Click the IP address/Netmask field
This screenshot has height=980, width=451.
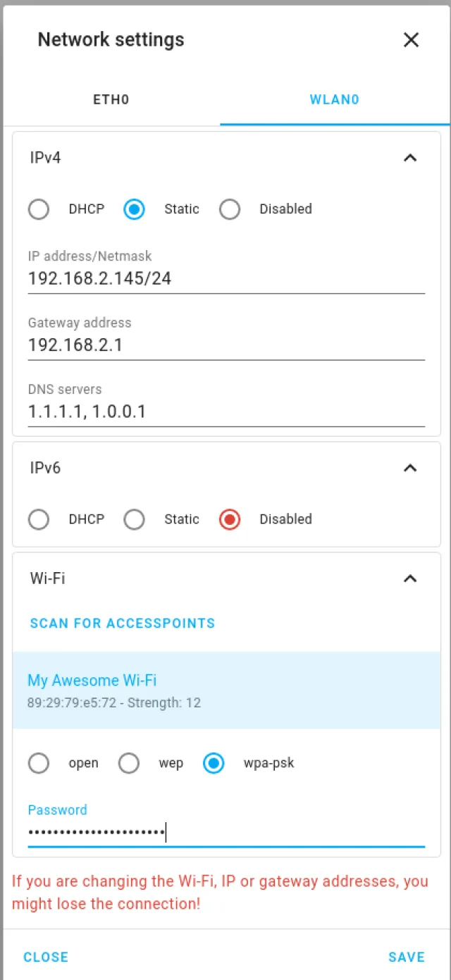(x=225, y=278)
